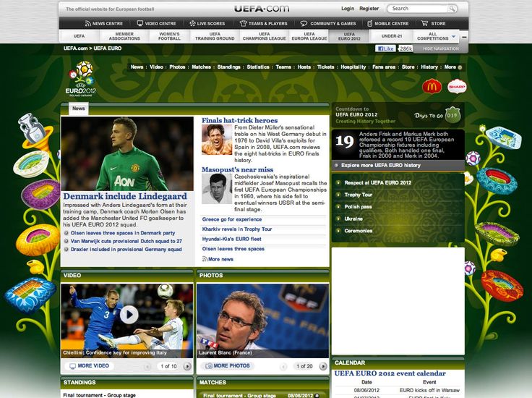The width and height of the screenshot is (532, 398).
Task: Click the UEFA EURO breadcrumb link
Action: pos(108,48)
